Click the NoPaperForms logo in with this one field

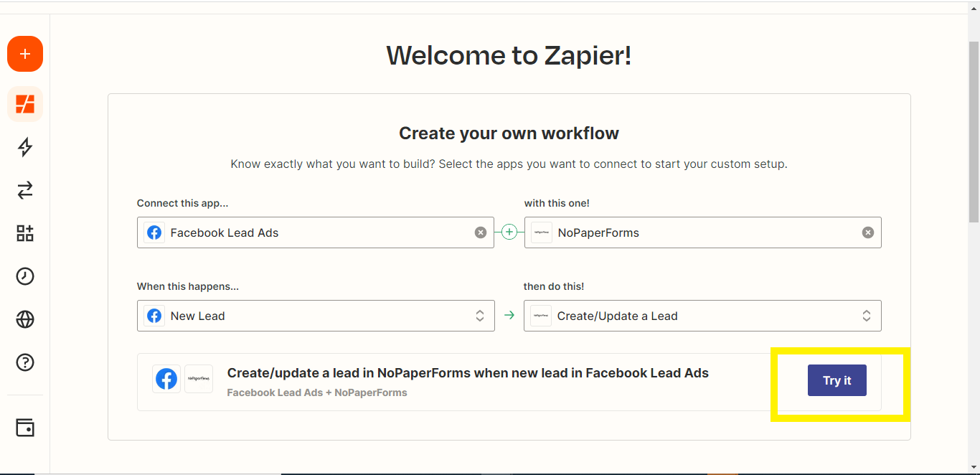(x=542, y=232)
